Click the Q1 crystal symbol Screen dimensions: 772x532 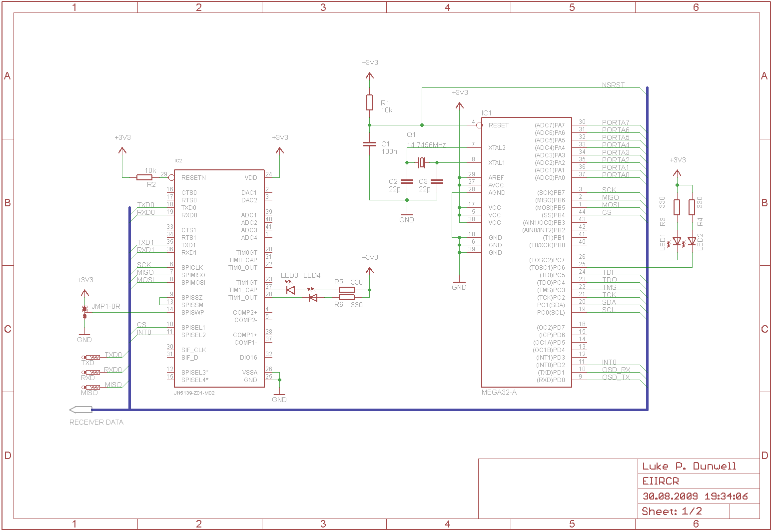coord(422,162)
